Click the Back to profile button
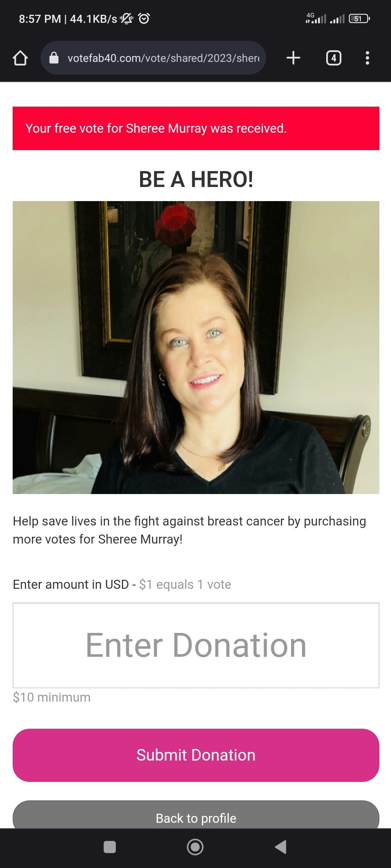391x868 pixels. click(196, 814)
